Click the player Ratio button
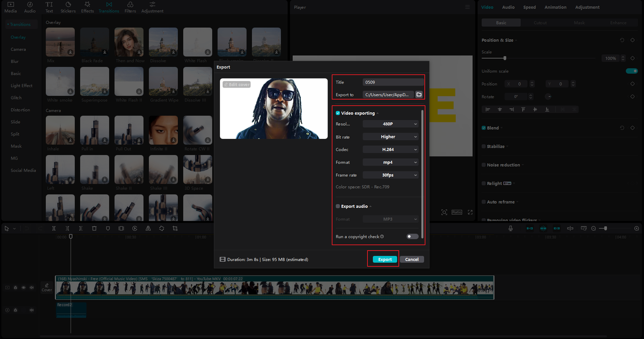The height and width of the screenshot is (339, 644). (457, 212)
